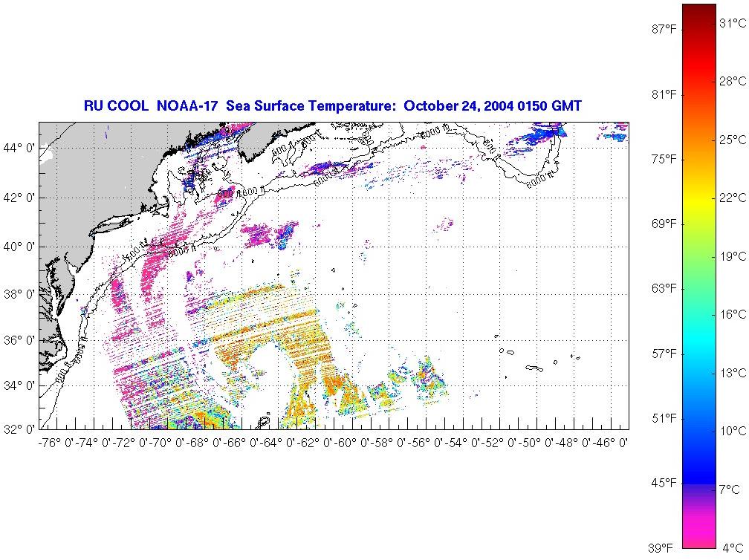
Task: Click the -76° 0' longitude label
Action: pyautogui.click(x=56, y=443)
